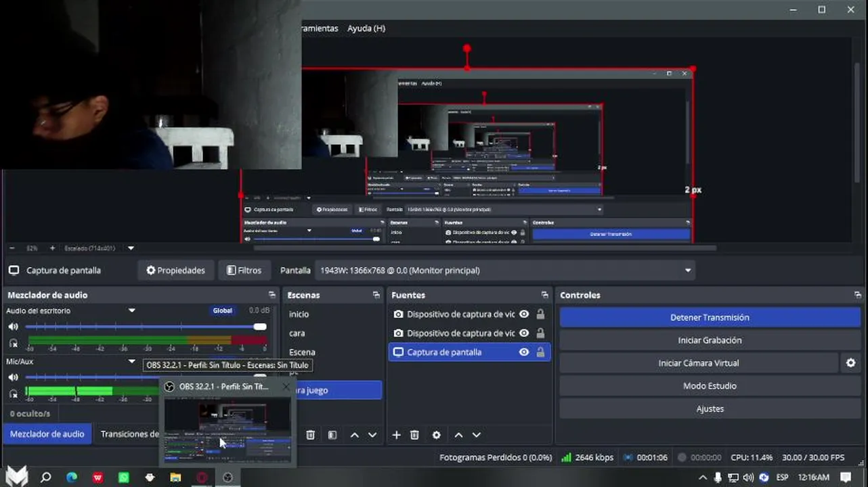Viewport: 868px width, 487px height.
Task: Open the Ayuda (H) menu
Action: 366,28
